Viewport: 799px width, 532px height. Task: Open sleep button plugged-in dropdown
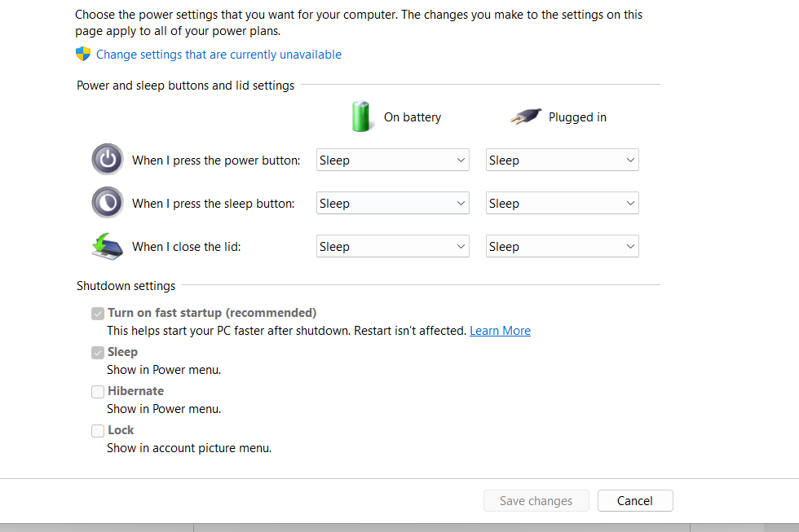[x=562, y=204]
